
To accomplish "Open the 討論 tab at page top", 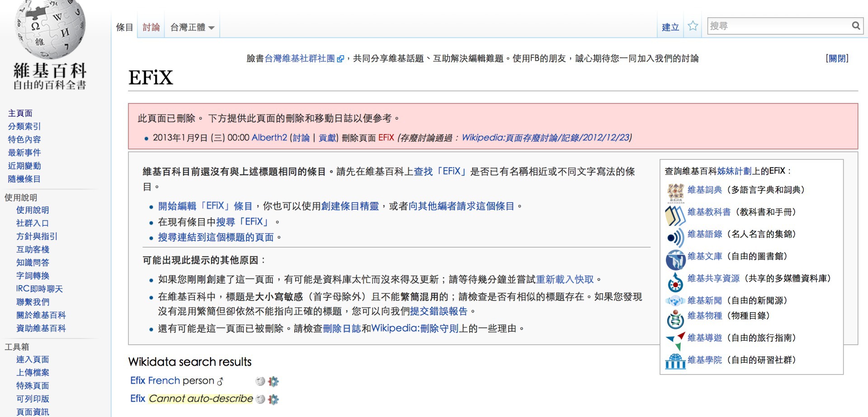I will [151, 28].
